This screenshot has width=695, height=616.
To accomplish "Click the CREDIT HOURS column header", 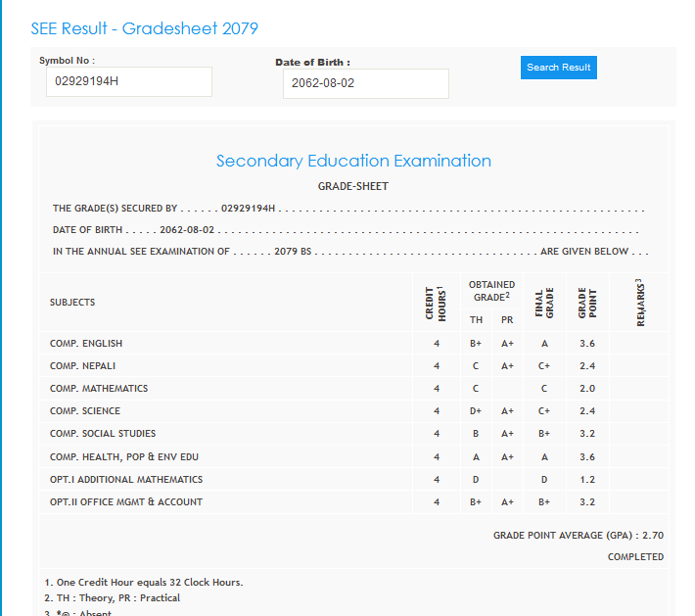I will [x=436, y=303].
